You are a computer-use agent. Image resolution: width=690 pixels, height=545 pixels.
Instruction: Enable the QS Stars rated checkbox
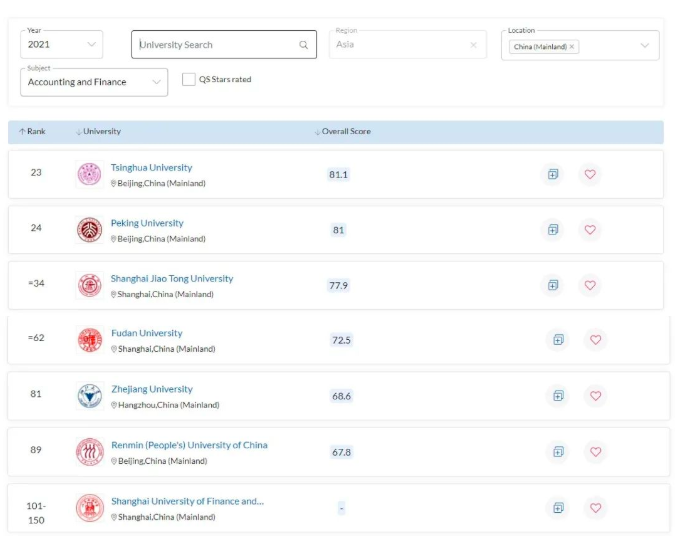tap(189, 79)
